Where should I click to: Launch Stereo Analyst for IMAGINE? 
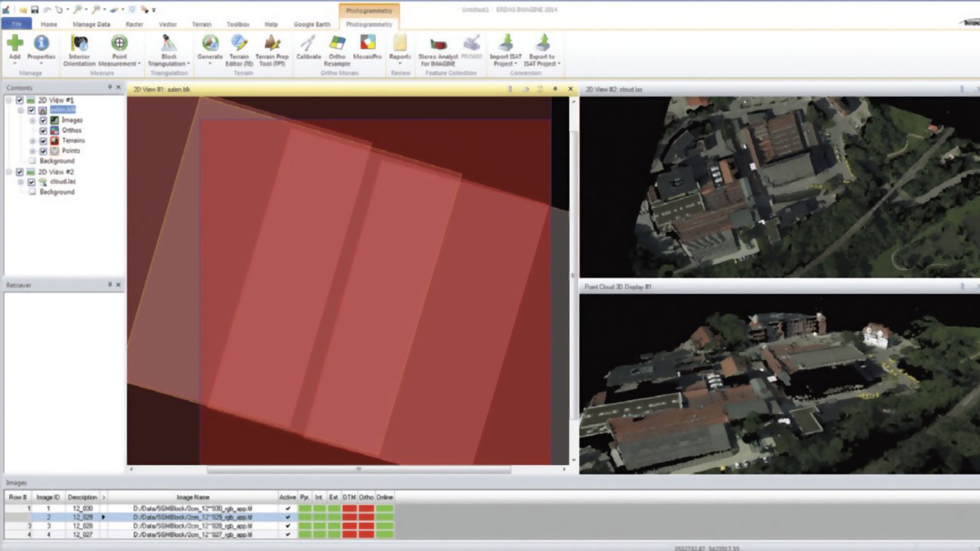(437, 44)
